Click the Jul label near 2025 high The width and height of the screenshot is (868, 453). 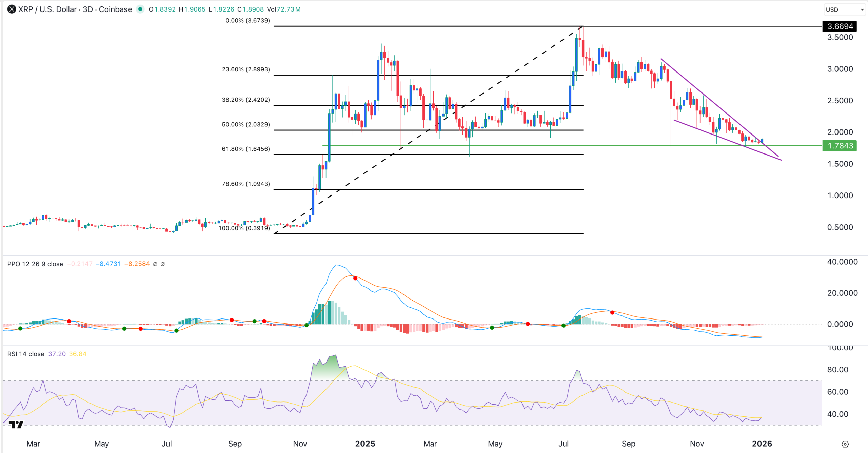(x=564, y=444)
